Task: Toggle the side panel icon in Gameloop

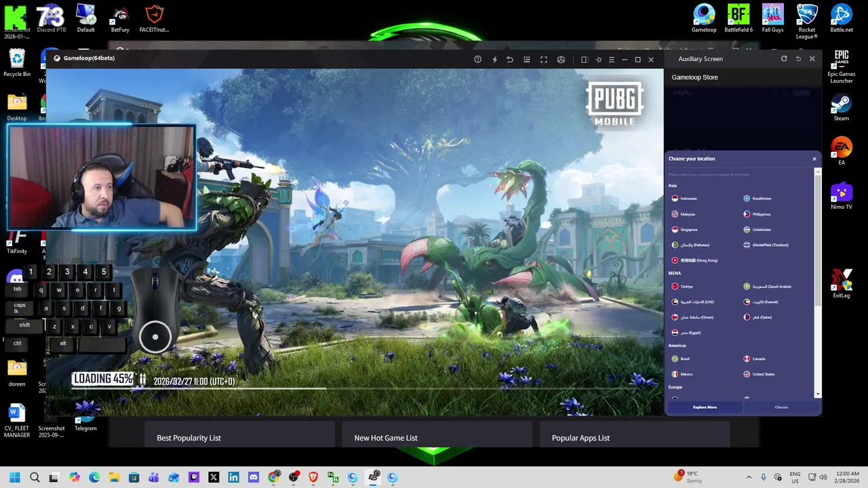Action: tap(584, 60)
